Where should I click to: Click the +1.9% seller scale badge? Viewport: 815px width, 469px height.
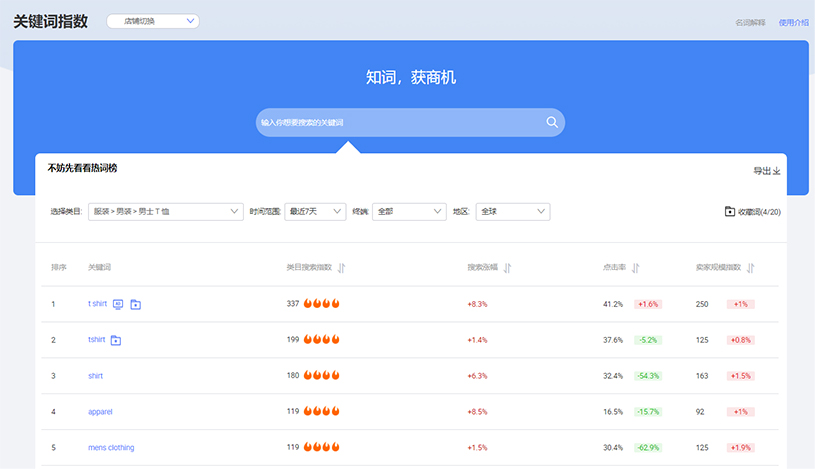741,448
